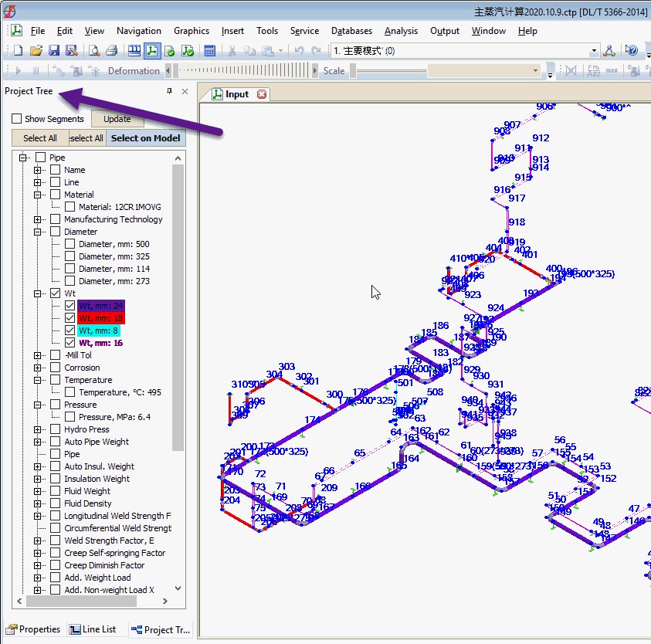This screenshot has height=644, width=651.
Task: Expand the Manufacturing Technology tree node
Action: (x=37, y=219)
